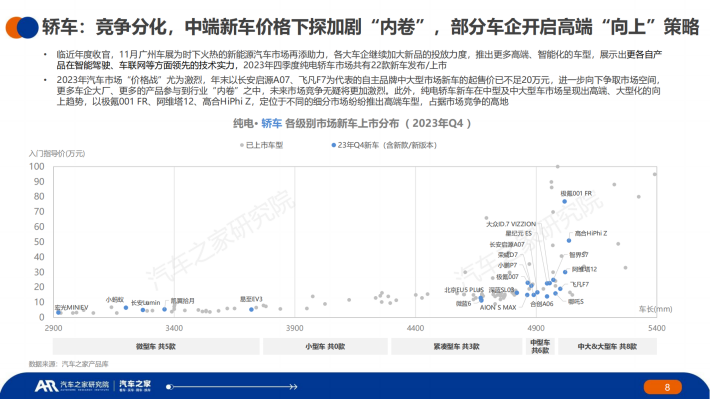
Task: Click the AR 汽车之家研究院 logo in footer
Action: click(72, 385)
